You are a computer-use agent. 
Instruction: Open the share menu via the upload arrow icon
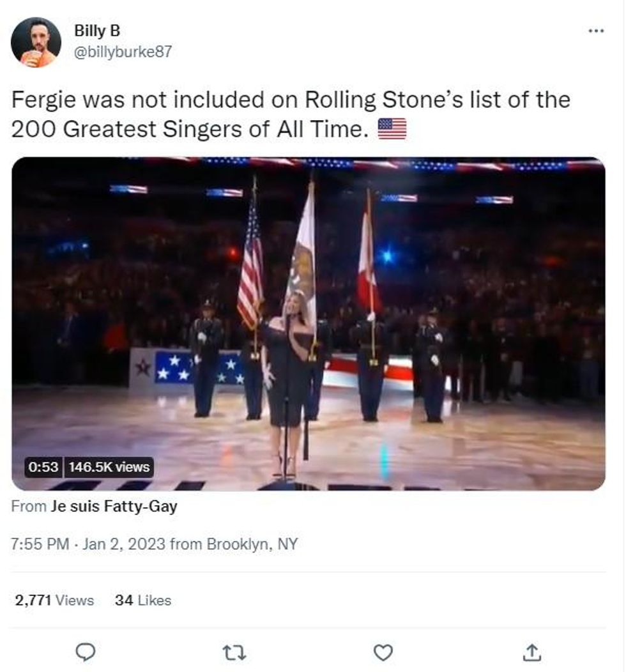pyautogui.click(x=531, y=652)
